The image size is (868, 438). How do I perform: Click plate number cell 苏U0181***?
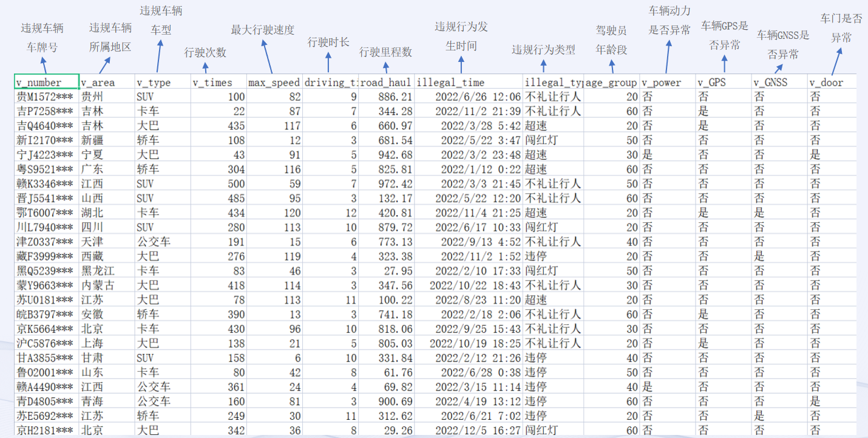[47, 300]
